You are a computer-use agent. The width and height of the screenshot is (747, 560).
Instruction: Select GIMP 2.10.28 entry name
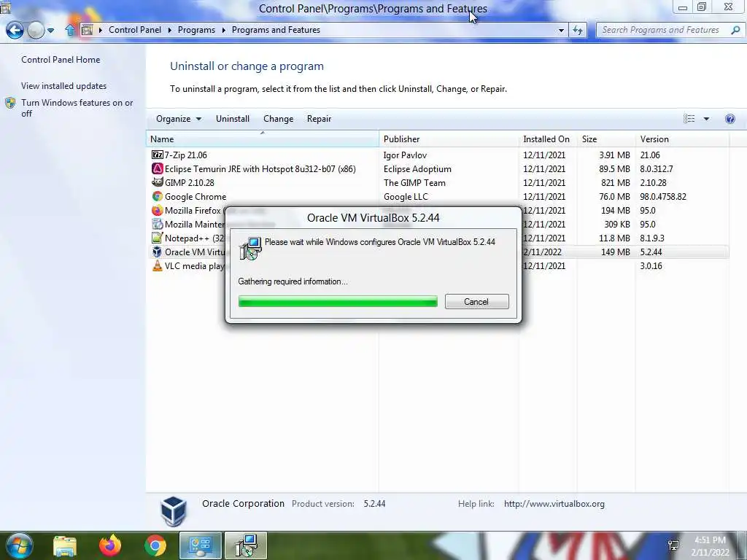(x=190, y=182)
